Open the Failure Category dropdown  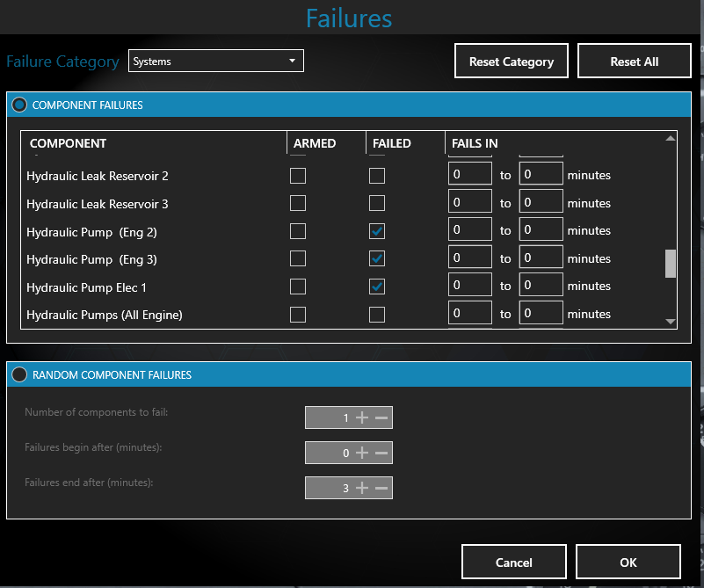tap(215, 61)
